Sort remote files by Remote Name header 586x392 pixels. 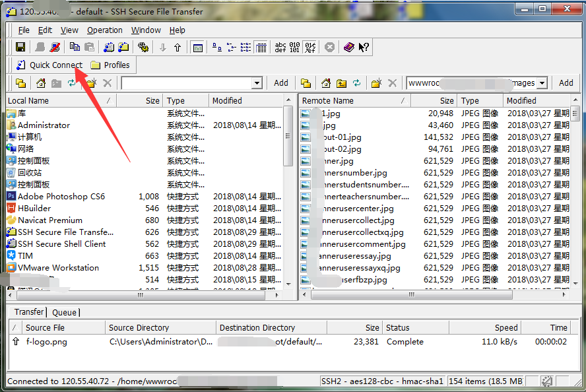tap(355, 100)
